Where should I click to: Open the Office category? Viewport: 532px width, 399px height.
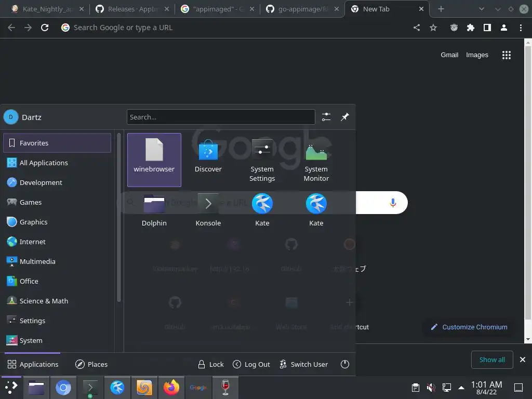[x=57, y=281]
